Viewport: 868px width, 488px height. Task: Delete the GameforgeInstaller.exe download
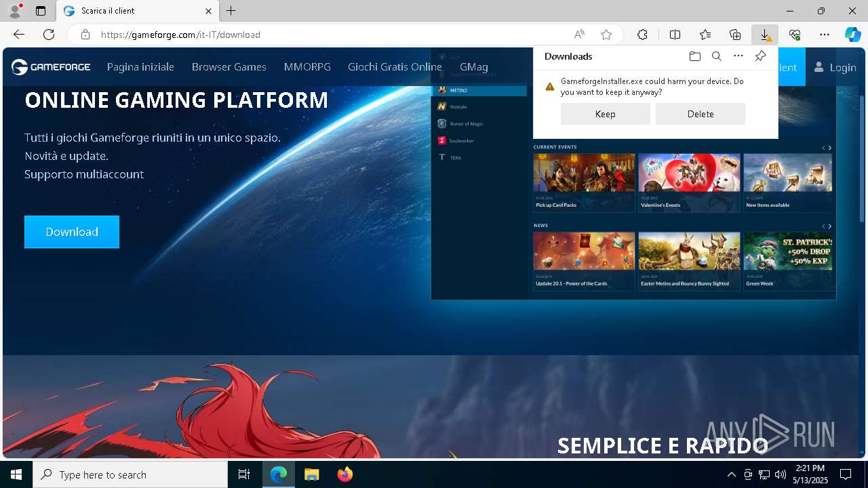coord(701,114)
